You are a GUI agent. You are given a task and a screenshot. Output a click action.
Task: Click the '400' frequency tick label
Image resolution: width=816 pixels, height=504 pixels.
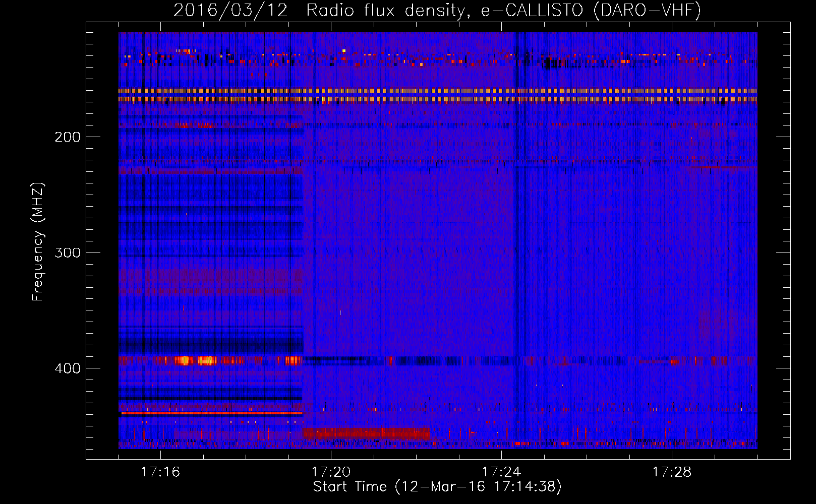point(68,368)
